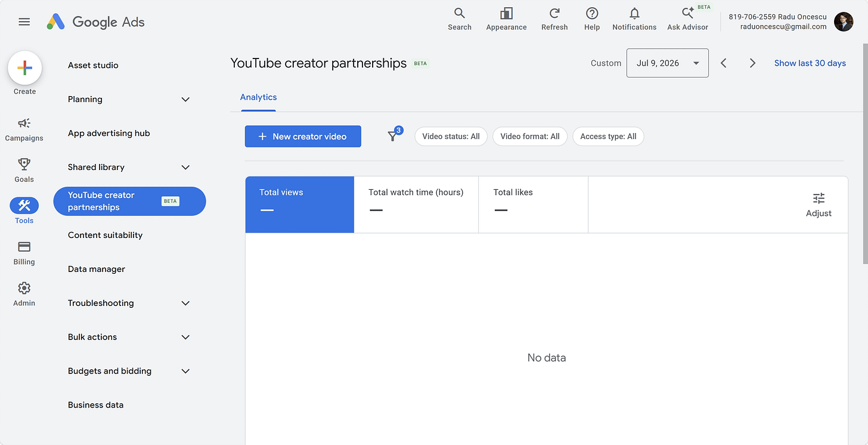Expand the Bulk actions section

click(185, 338)
